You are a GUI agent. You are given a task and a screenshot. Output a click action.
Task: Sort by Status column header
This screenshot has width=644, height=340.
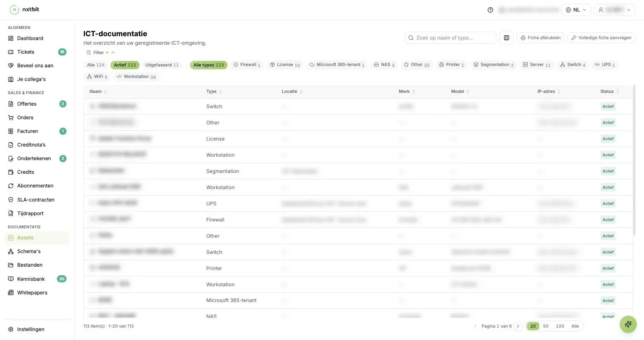(610, 92)
